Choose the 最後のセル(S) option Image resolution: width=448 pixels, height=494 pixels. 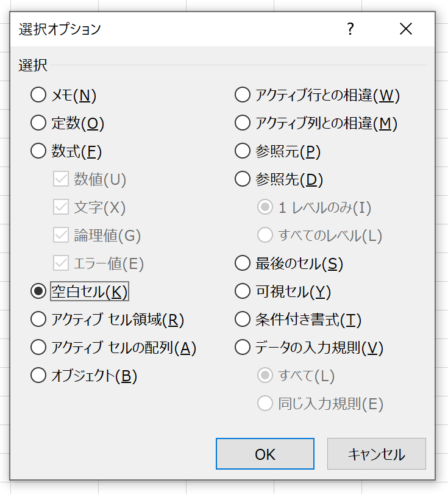click(243, 263)
